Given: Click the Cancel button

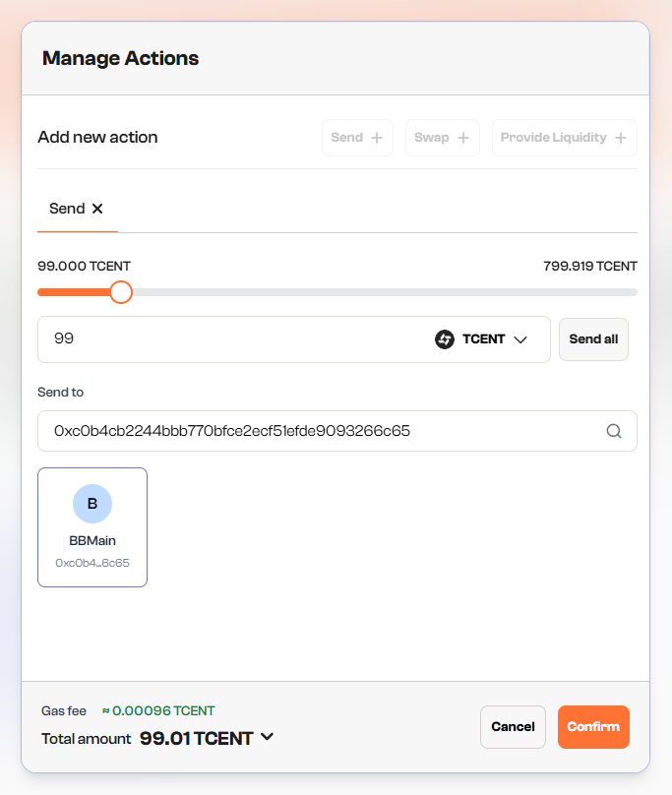Looking at the screenshot, I should pos(513,727).
